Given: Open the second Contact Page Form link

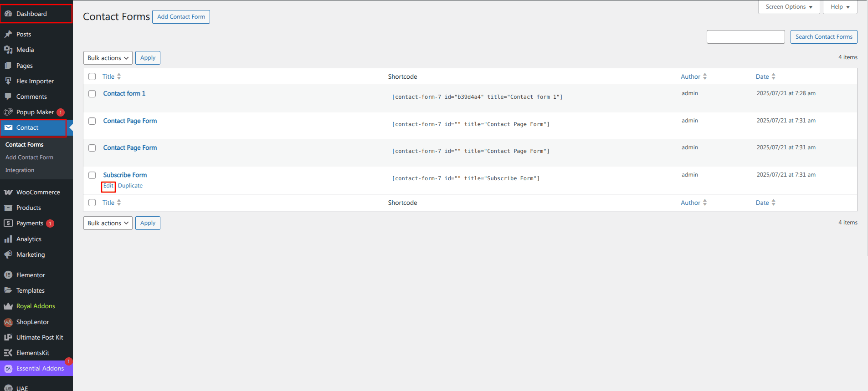Looking at the screenshot, I should coord(130,147).
